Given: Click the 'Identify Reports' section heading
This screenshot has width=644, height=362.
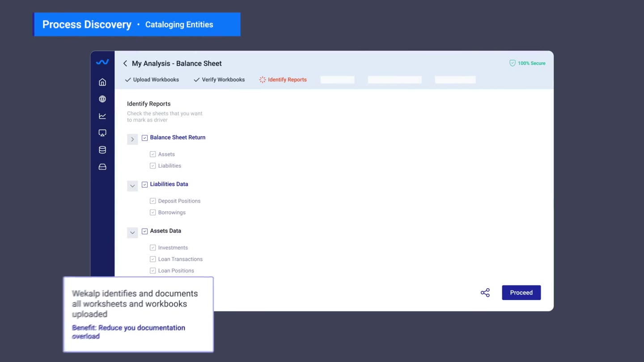Looking at the screenshot, I should (149, 104).
